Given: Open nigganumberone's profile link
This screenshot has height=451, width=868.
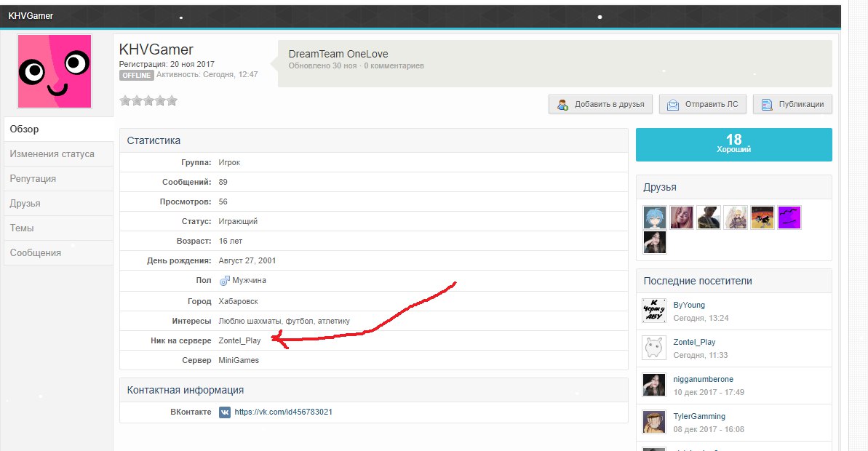Looking at the screenshot, I should pos(703,379).
